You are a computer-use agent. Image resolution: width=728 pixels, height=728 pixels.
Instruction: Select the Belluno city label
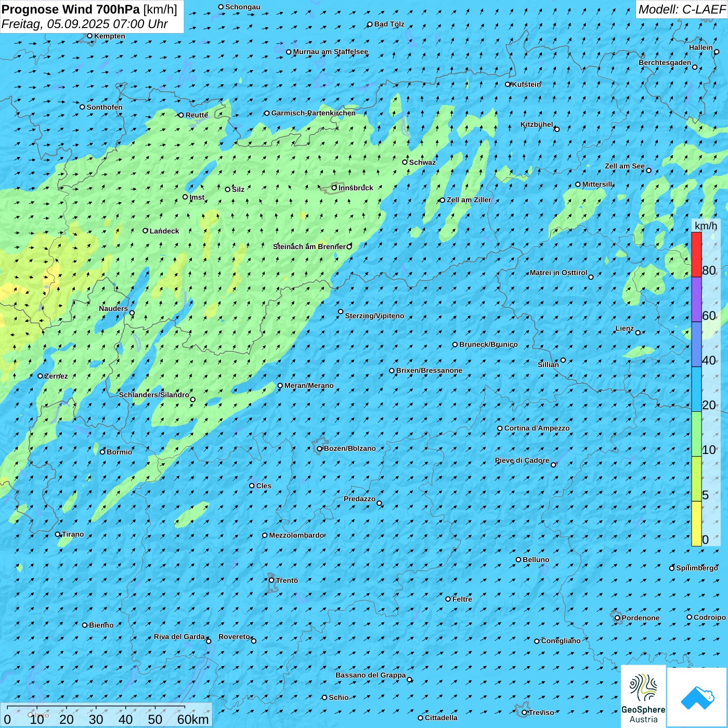click(x=536, y=560)
